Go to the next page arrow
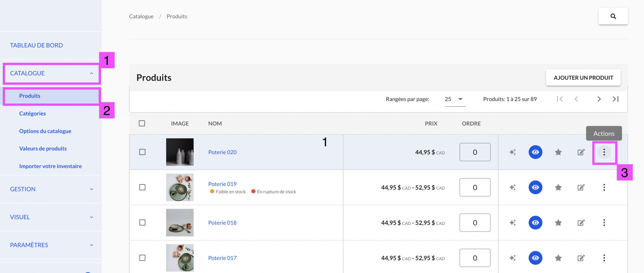Screen dimensions: 644x273 (599, 99)
